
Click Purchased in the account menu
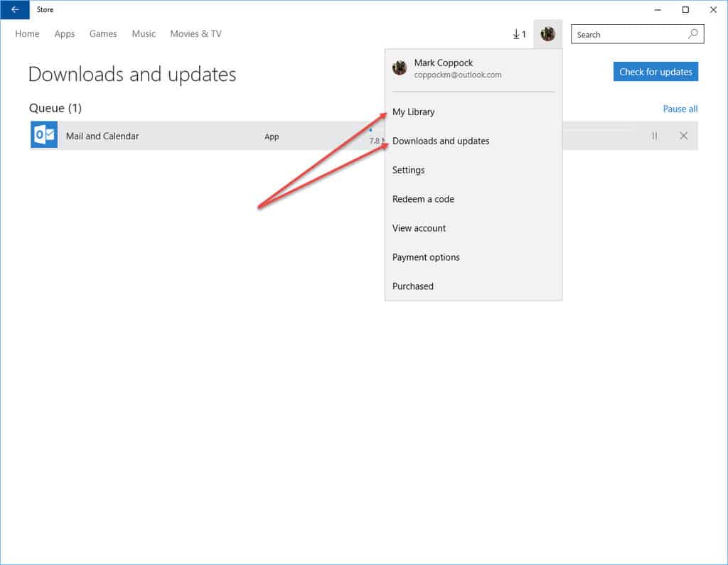click(x=473, y=286)
